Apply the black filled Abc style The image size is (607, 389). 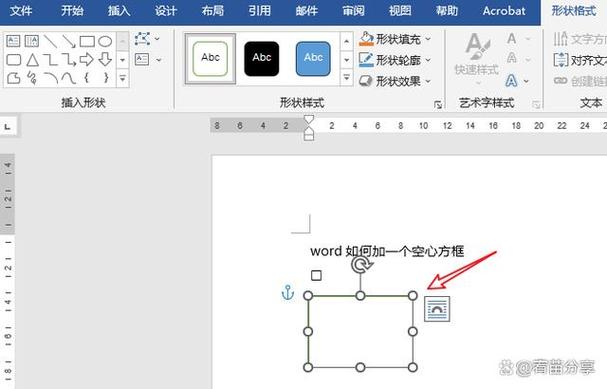tap(262, 59)
